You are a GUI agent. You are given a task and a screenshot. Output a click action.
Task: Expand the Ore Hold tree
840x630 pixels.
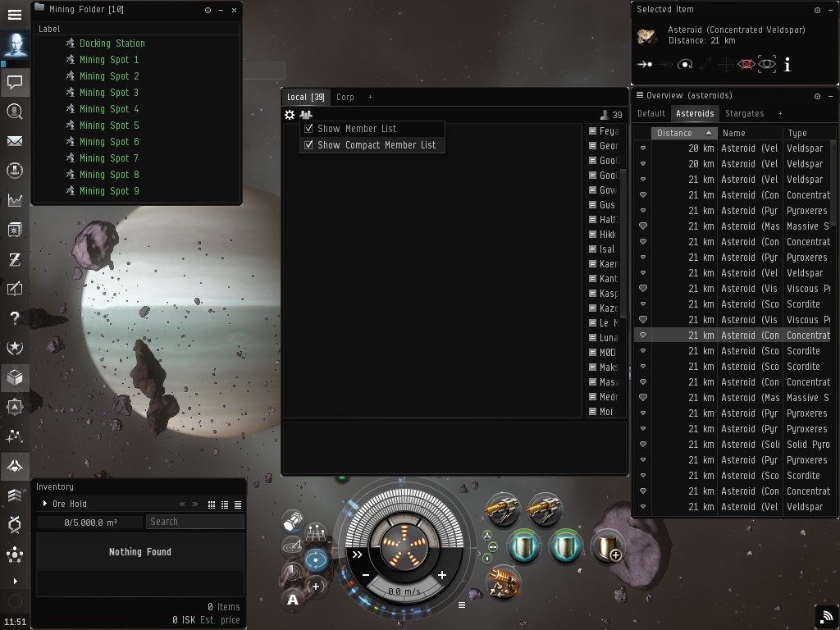(45, 504)
